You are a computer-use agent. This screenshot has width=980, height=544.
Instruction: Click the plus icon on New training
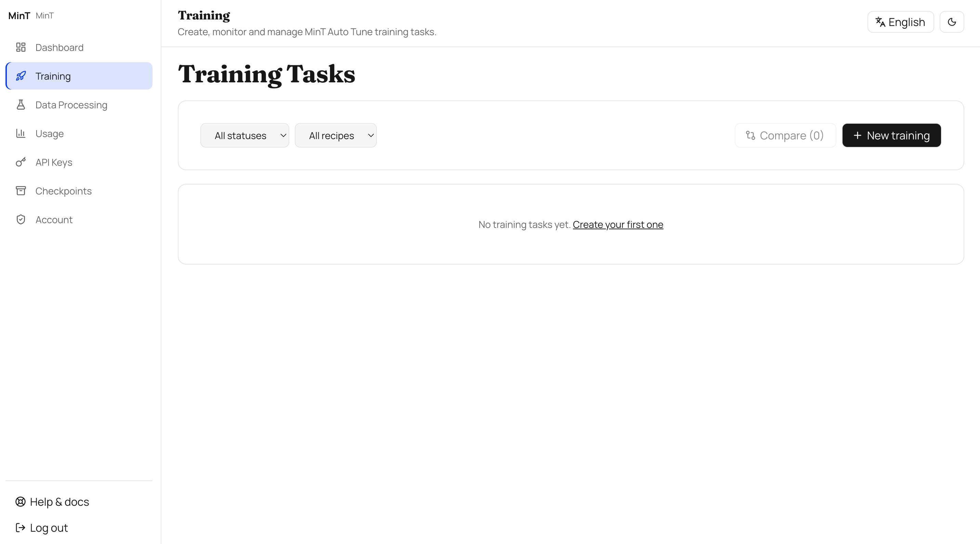858,135
